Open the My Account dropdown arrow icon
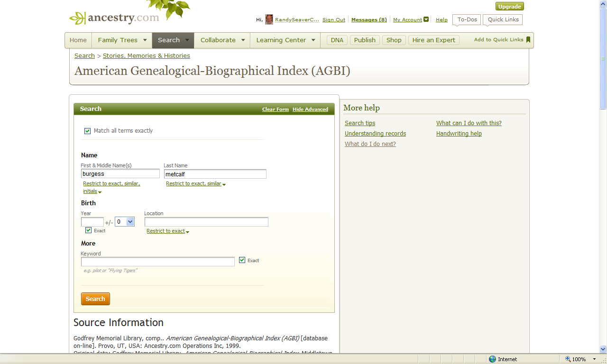The height and width of the screenshot is (364, 607). (426, 19)
